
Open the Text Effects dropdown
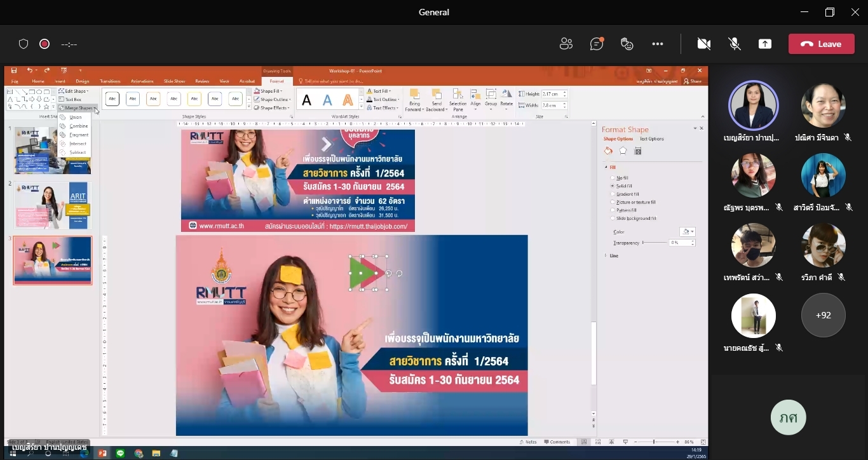[382, 108]
